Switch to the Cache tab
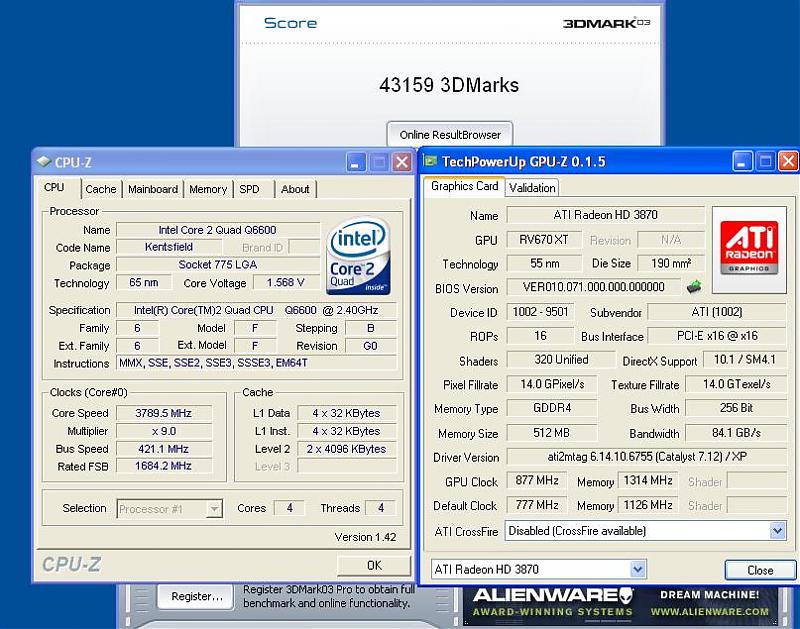The image size is (800, 629). pyautogui.click(x=101, y=189)
